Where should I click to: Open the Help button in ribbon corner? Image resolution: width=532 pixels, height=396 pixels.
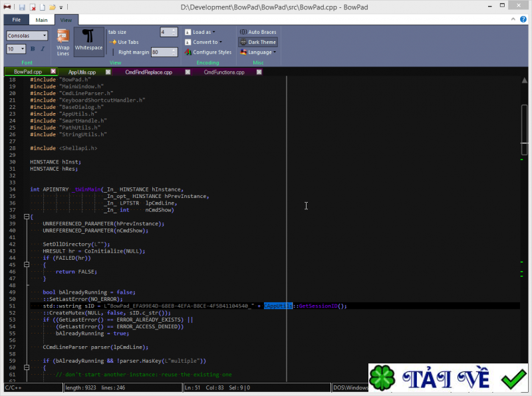click(x=525, y=20)
